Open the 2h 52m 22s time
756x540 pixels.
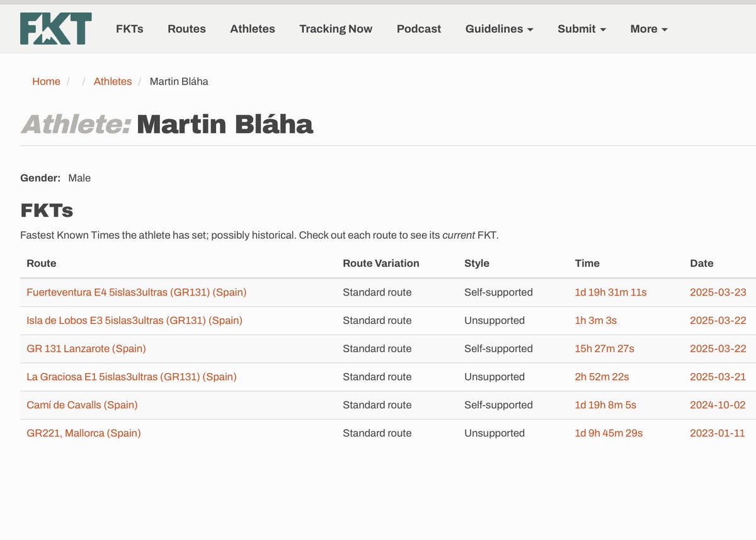(602, 377)
